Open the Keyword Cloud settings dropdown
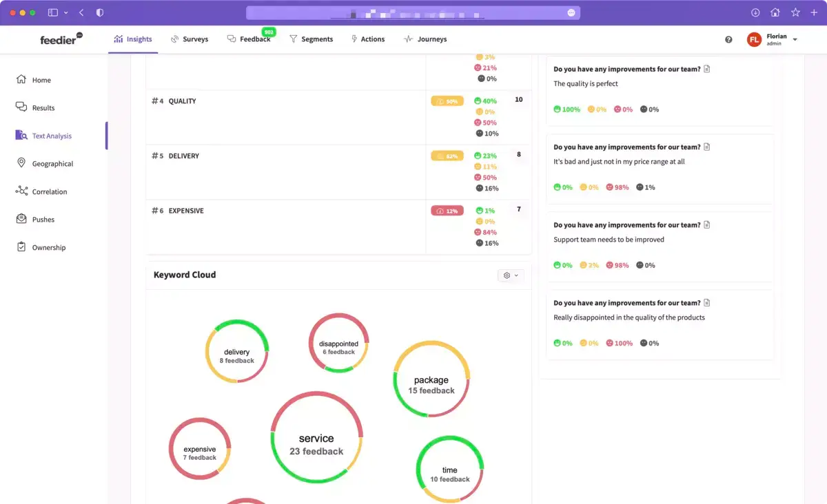This screenshot has width=827, height=504. (x=511, y=275)
